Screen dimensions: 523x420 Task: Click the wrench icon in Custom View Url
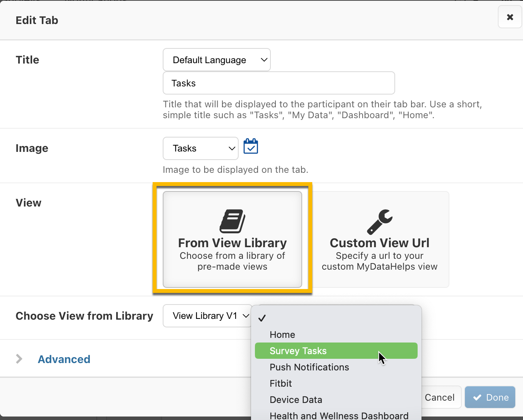(x=380, y=222)
